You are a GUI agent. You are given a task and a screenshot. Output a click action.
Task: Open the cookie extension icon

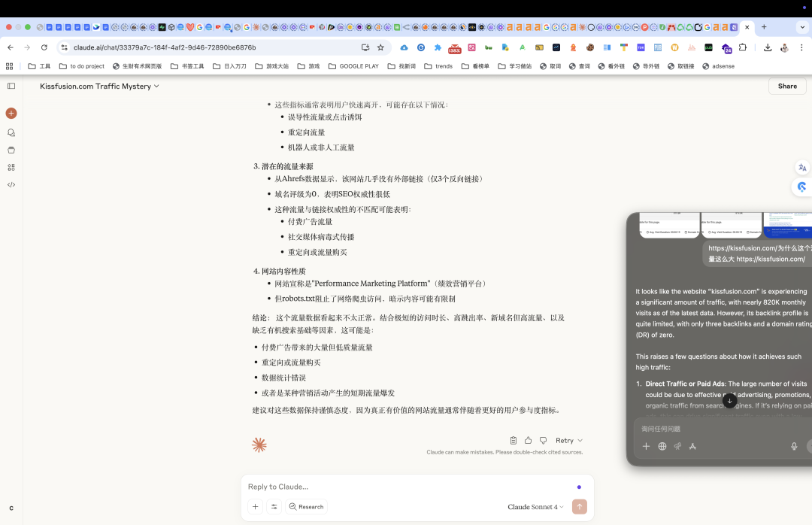(590, 47)
